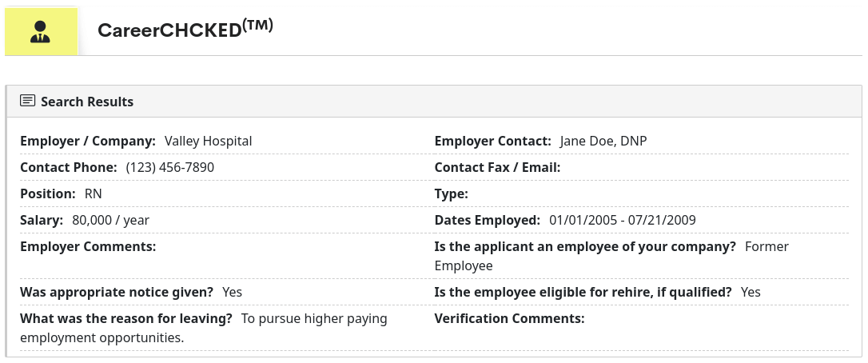Image resolution: width=868 pixels, height=363 pixels.
Task: Click the RN position value
Action: 94,193
